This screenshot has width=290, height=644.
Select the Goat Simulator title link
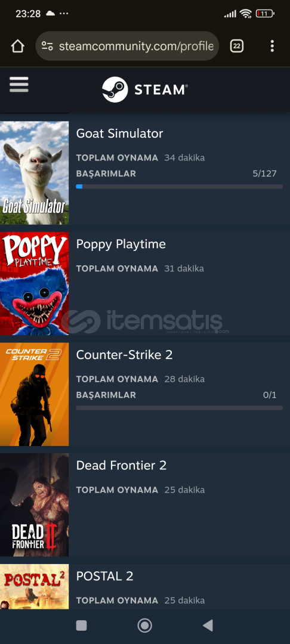point(119,134)
